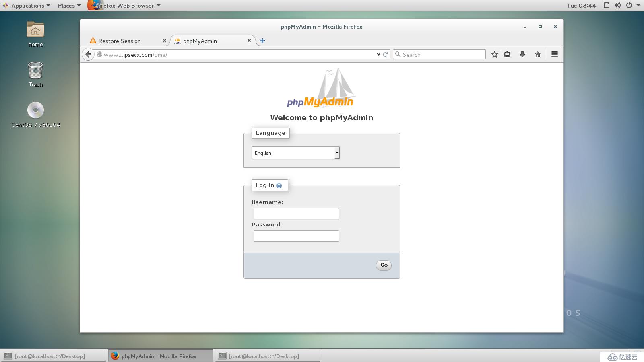This screenshot has height=362, width=644.
Task: Click the volume speaker icon in top bar
Action: pos(617,5)
